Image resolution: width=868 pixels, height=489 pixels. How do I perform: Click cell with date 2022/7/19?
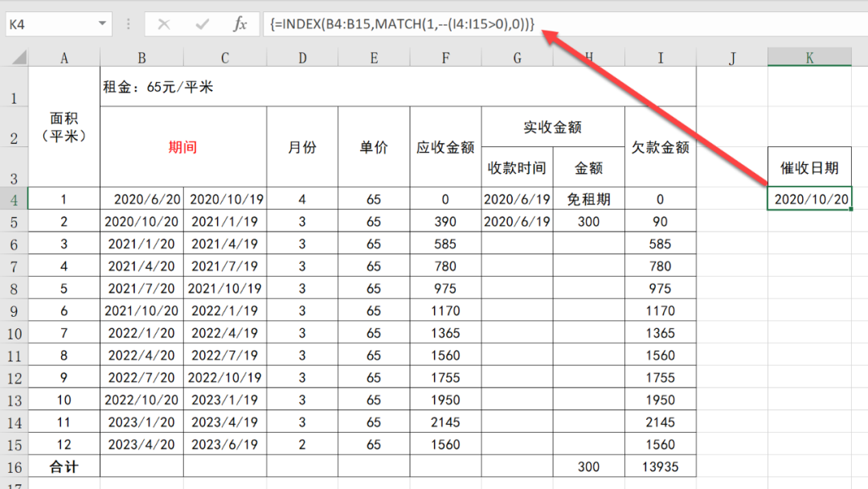click(x=225, y=355)
